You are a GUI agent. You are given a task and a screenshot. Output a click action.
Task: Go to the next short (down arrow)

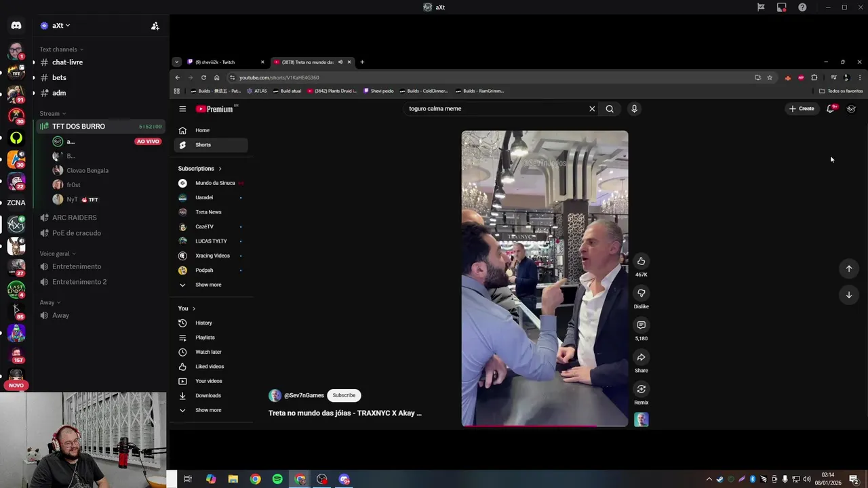848,295
